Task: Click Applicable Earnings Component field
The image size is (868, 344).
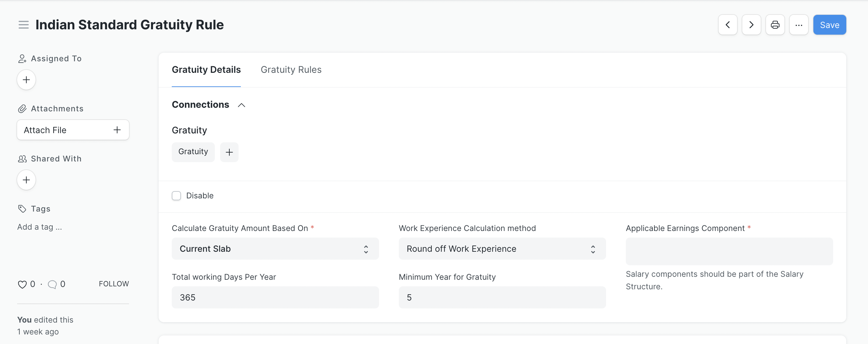Action: coord(729,251)
